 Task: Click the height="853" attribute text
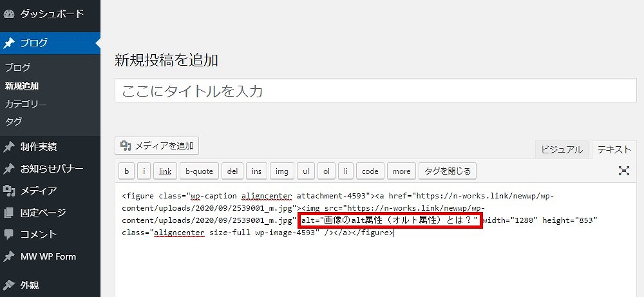point(570,220)
